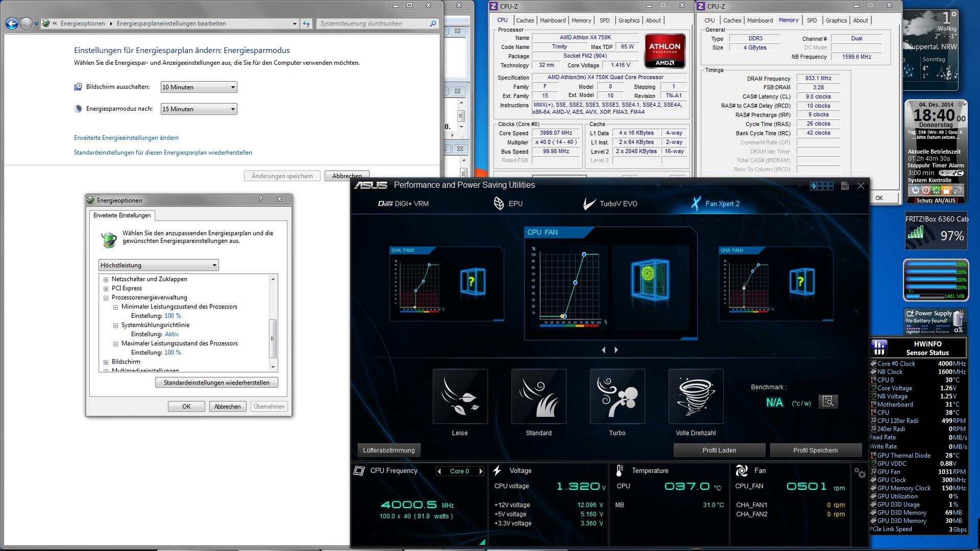Click the refresh icon beside the address bar
This screenshot has width=980, height=551.
point(306,23)
